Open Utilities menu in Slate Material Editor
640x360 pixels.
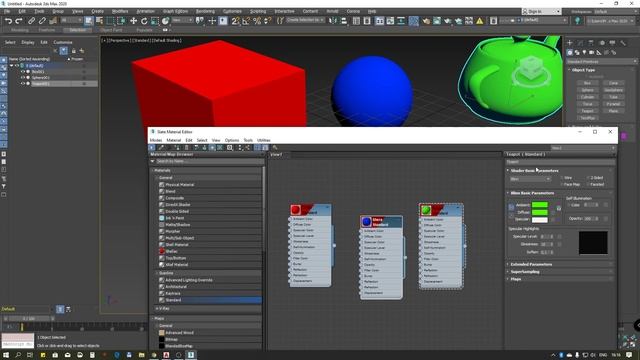[264, 140]
